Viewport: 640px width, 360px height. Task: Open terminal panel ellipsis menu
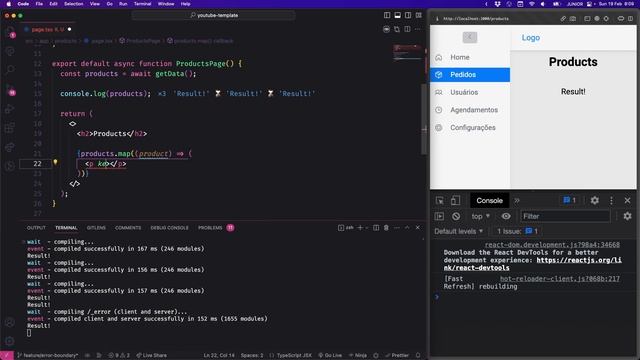[x=397, y=228]
